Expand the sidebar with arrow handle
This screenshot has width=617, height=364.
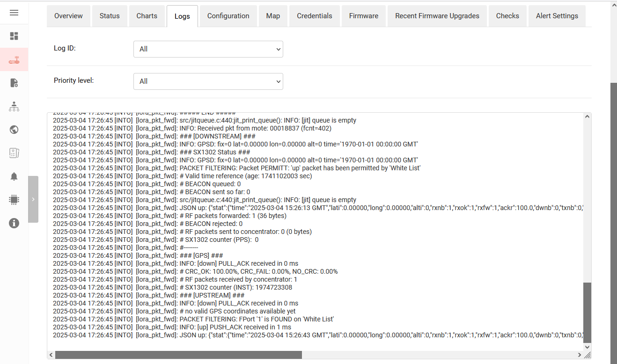33,199
